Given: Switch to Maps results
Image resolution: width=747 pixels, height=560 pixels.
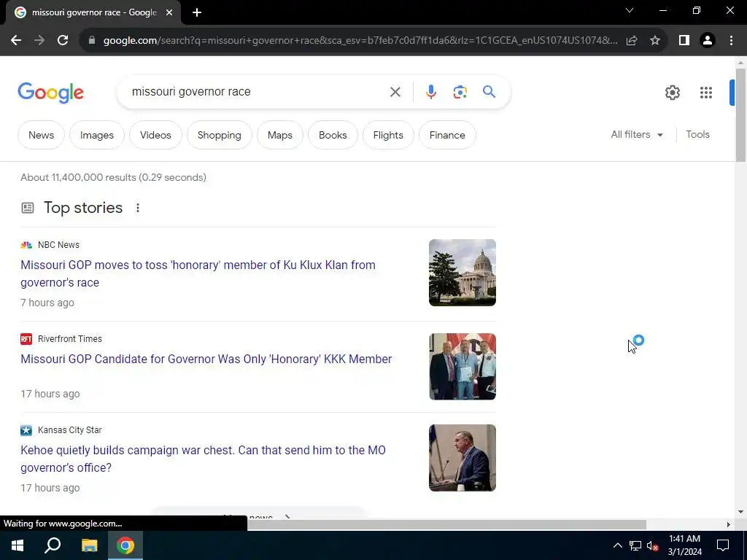Looking at the screenshot, I should [279, 135].
